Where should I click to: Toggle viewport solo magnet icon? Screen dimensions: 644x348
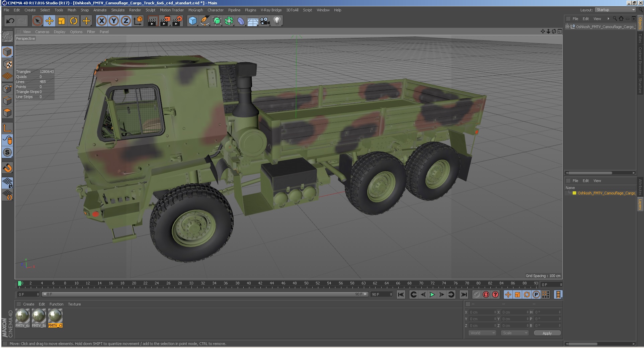click(7, 167)
